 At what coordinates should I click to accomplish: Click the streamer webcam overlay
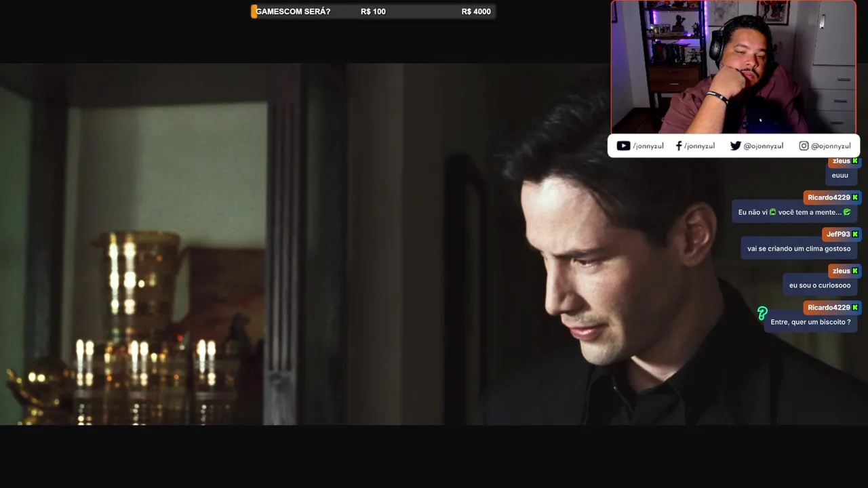pos(734,67)
